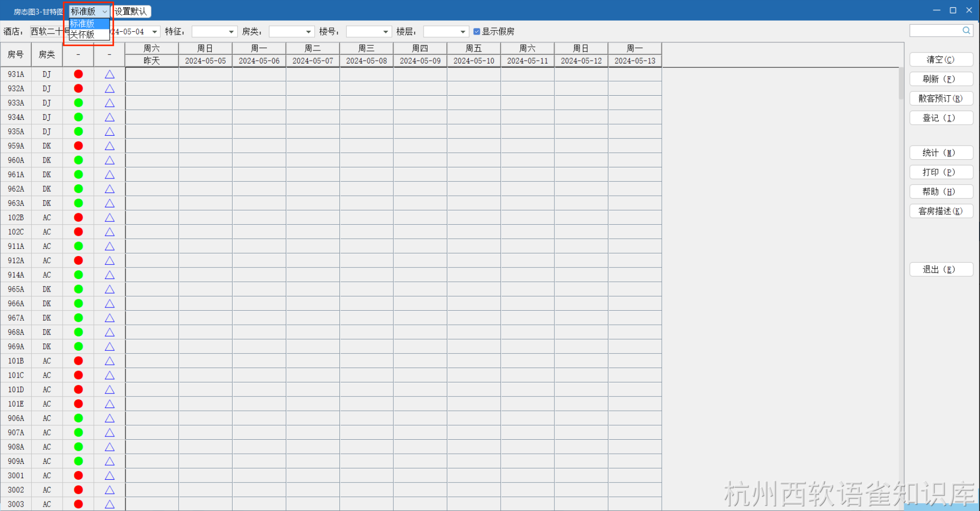The width and height of the screenshot is (980, 511).
Task: Click the blue triangle icon for room 914A
Action: coord(110,275)
